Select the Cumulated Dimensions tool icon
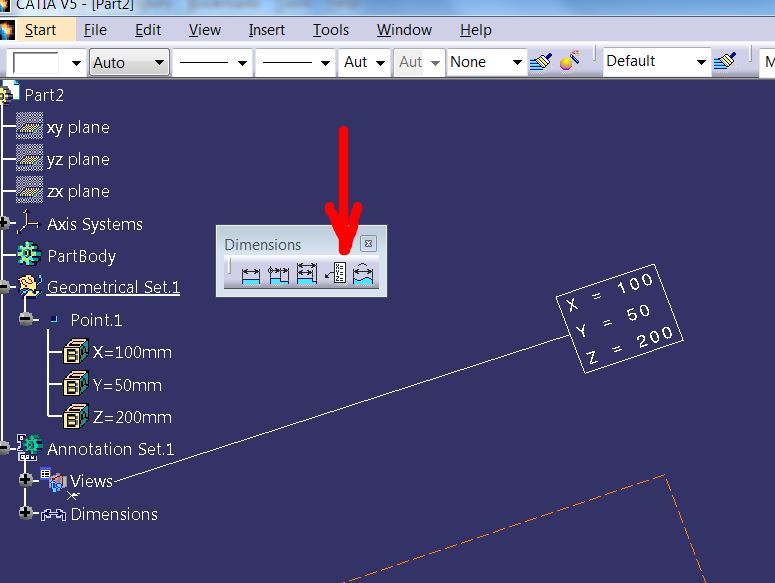 278,275
